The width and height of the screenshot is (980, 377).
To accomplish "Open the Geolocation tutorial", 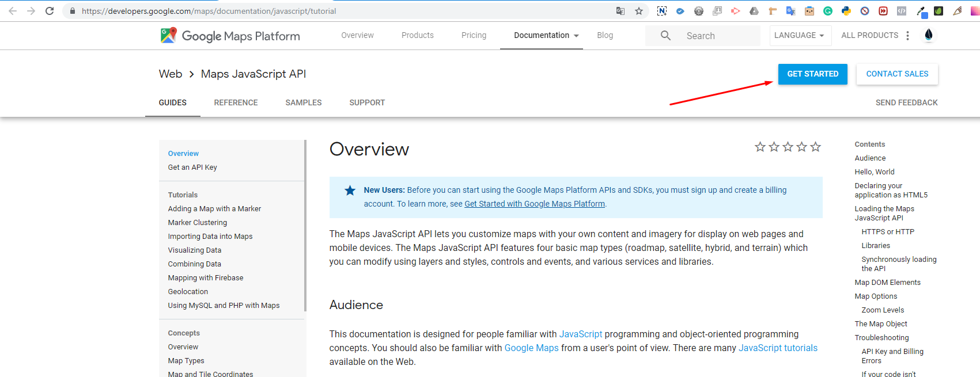I will tap(188, 292).
